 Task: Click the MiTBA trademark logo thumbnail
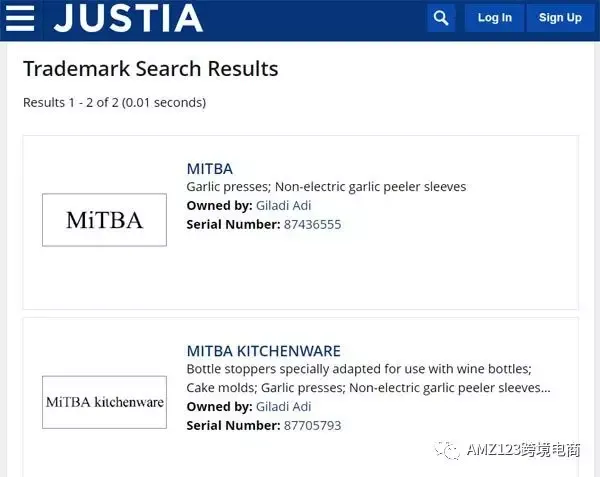pos(104,220)
